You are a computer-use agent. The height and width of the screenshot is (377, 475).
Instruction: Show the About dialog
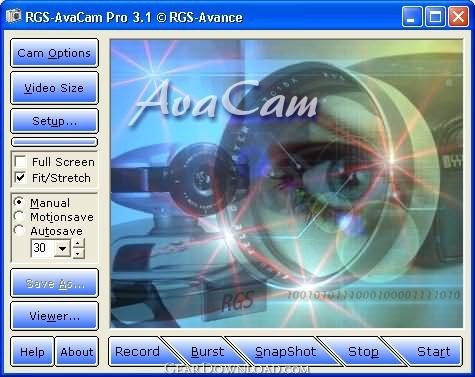click(x=77, y=352)
